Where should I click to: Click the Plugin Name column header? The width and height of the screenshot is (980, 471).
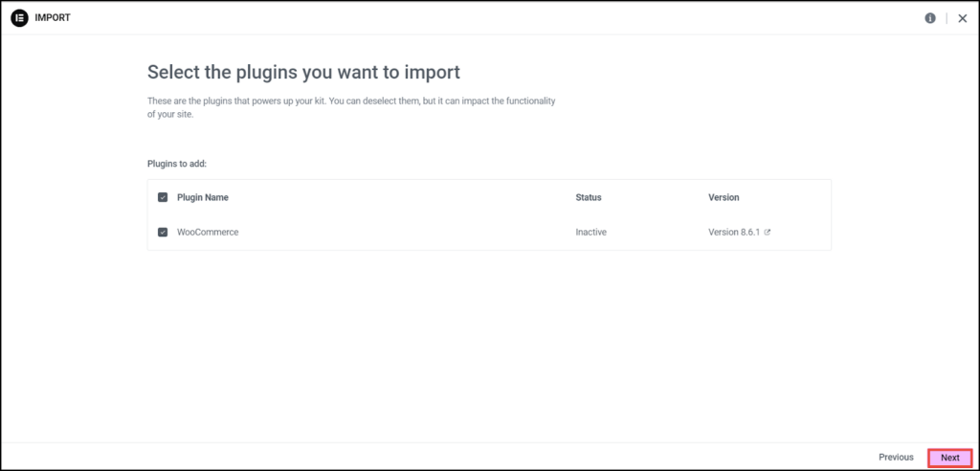click(203, 197)
